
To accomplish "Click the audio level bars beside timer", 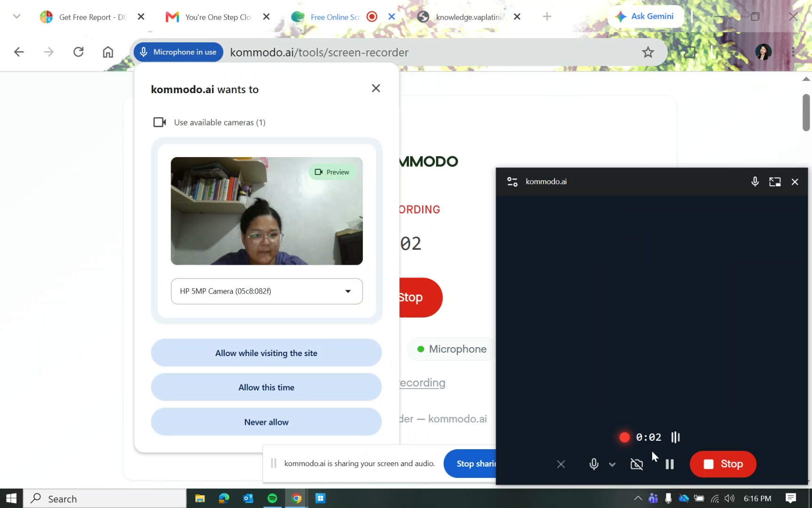I will (676, 437).
